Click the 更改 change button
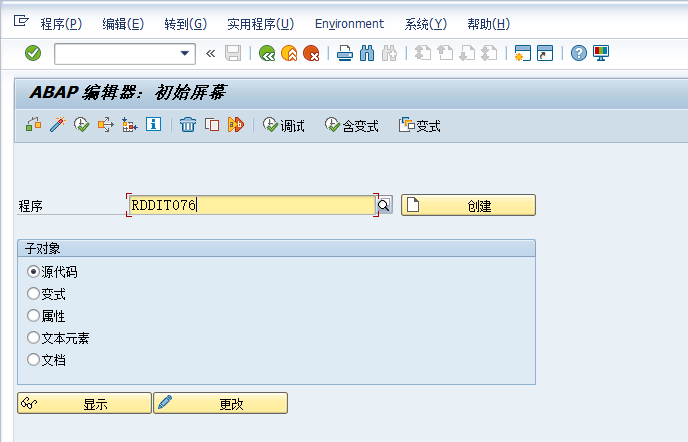 (220, 403)
